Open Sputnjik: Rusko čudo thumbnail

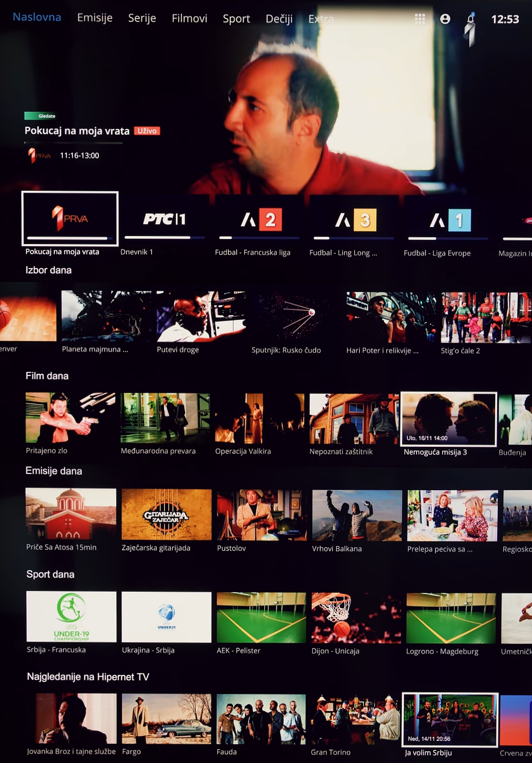[x=296, y=317]
